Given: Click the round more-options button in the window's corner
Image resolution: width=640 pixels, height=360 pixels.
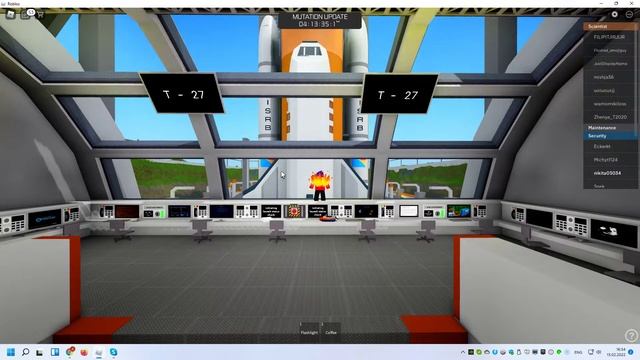Looking at the screenshot, I should click(x=629, y=14).
